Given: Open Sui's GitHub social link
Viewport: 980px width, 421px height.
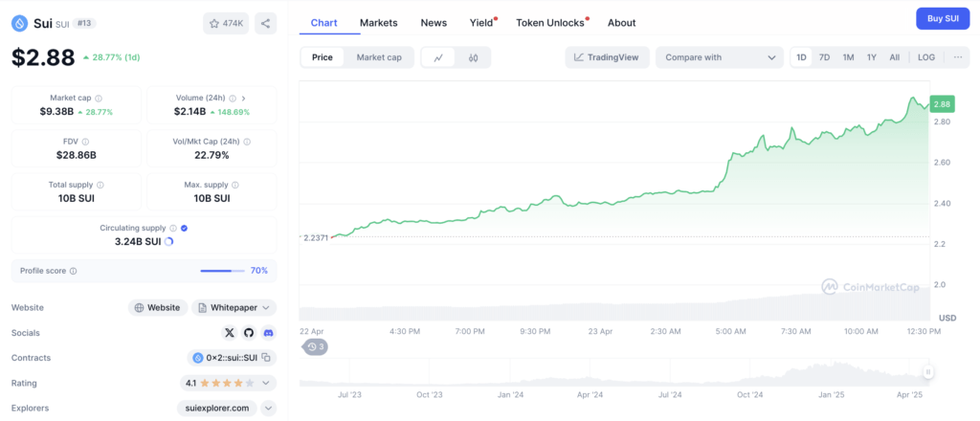Looking at the screenshot, I should pos(249,333).
